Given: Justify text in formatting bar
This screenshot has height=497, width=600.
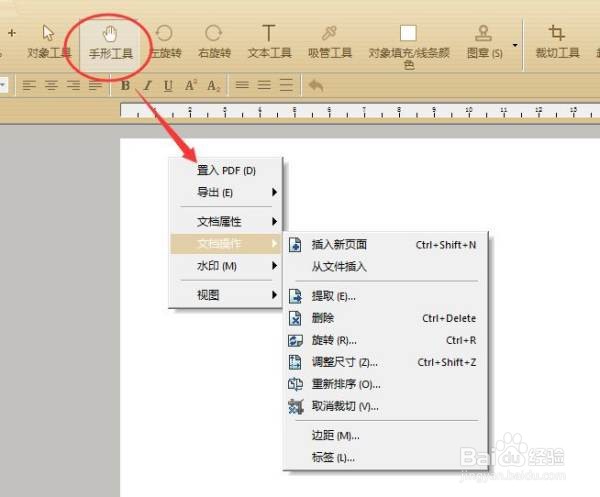Looking at the screenshot, I should (x=96, y=85).
